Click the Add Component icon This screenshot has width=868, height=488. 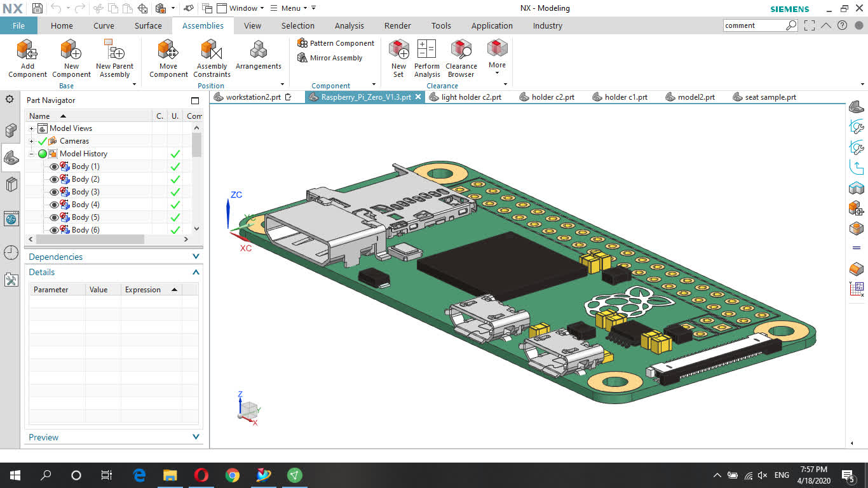pyautogui.click(x=27, y=50)
